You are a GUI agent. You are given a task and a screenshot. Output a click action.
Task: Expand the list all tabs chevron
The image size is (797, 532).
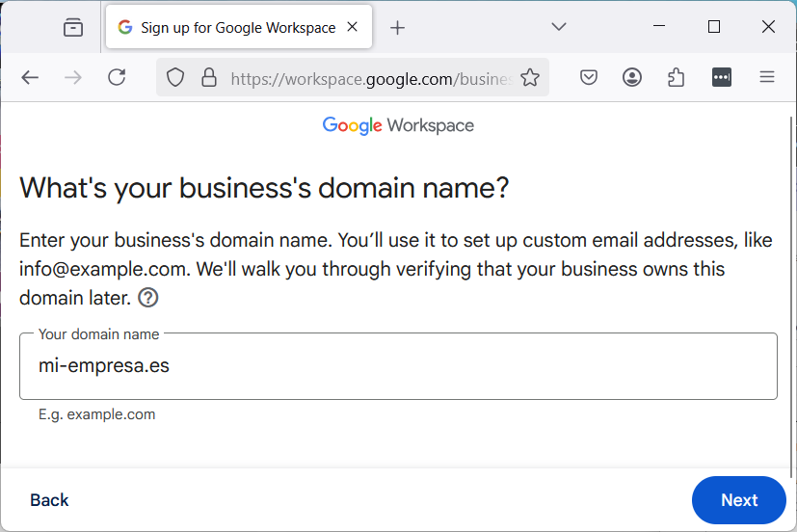pyautogui.click(x=559, y=28)
